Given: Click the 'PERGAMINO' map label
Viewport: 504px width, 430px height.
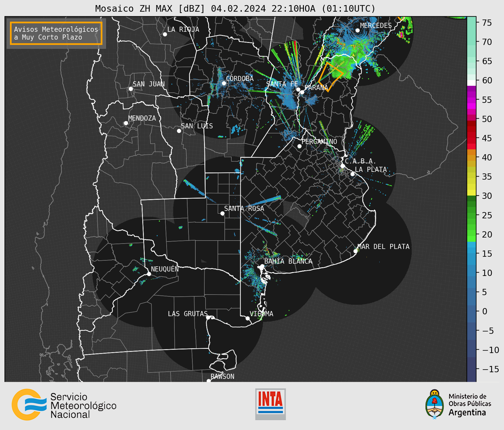Looking at the screenshot, I should pos(319,142).
